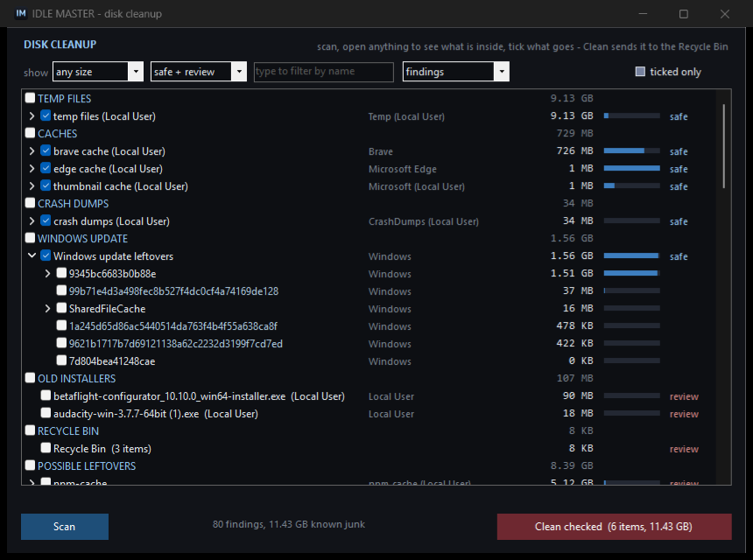Click the brave cache size bar
753x560 pixels.
pos(631,150)
